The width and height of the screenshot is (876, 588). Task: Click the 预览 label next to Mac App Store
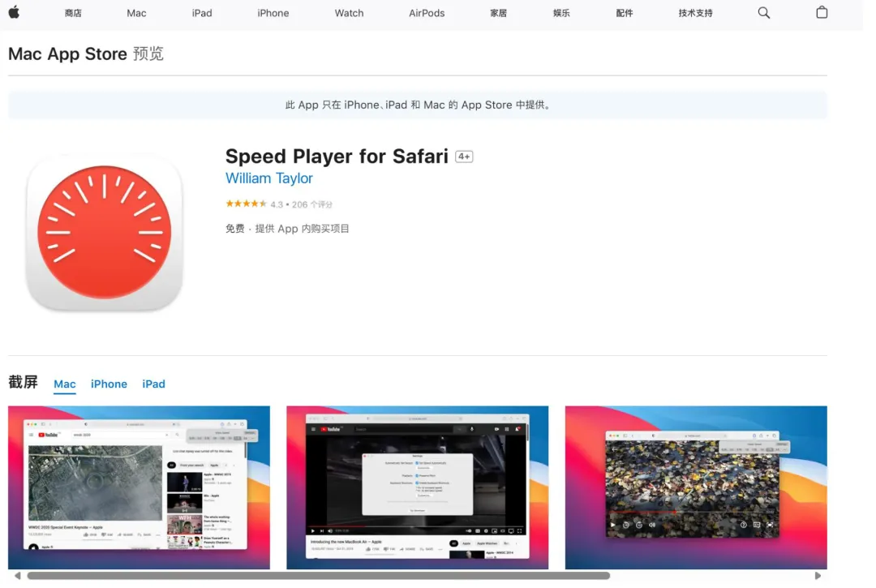tap(148, 54)
